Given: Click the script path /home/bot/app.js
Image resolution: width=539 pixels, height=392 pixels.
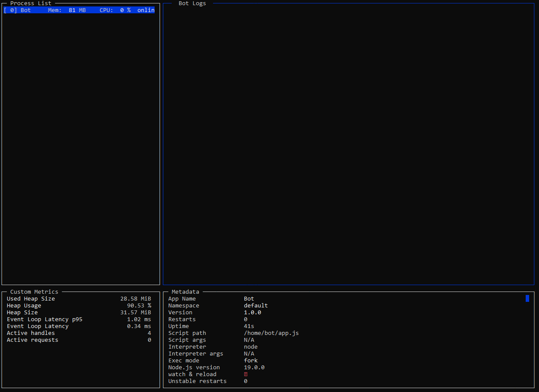Looking at the screenshot, I should coord(271,333).
